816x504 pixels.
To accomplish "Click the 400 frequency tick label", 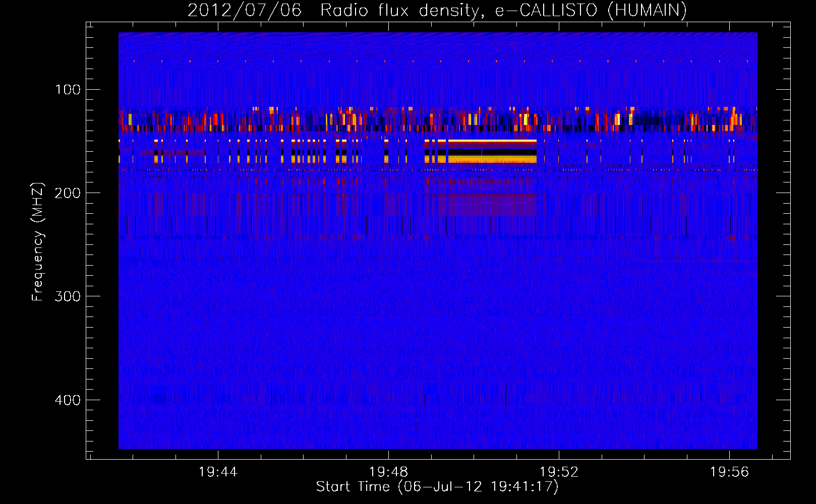I will pyautogui.click(x=68, y=400).
